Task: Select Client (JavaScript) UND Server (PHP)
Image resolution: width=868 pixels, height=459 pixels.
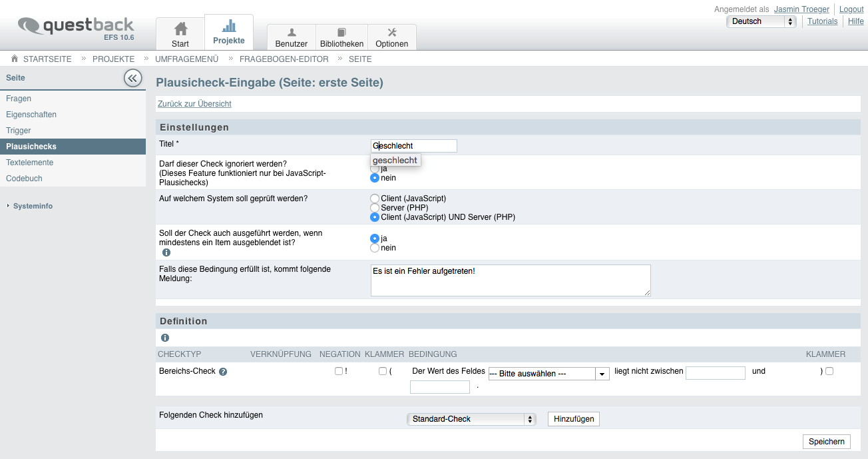Action: 375,217
